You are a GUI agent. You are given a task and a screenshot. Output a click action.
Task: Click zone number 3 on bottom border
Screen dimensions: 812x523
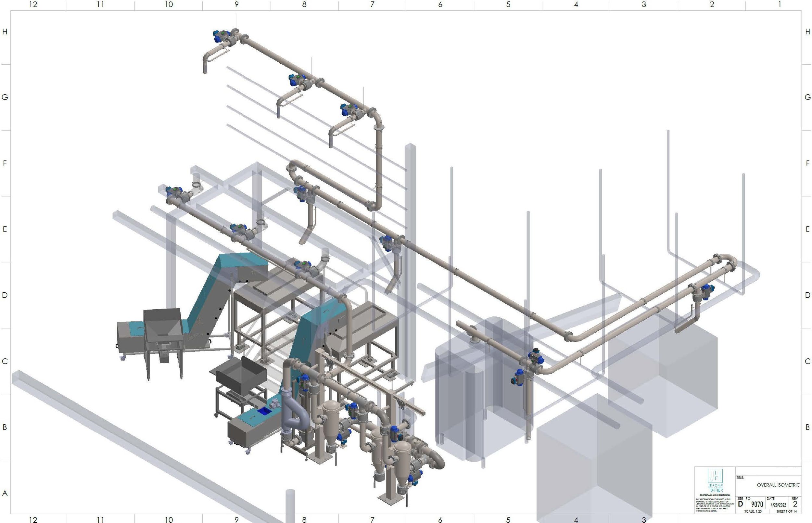(x=644, y=519)
